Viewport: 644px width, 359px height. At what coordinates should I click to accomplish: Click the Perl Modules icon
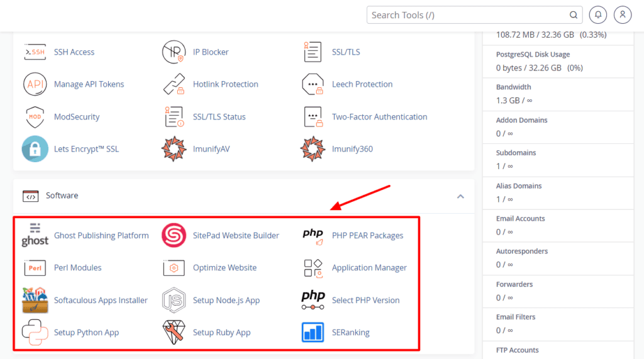pos(35,268)
